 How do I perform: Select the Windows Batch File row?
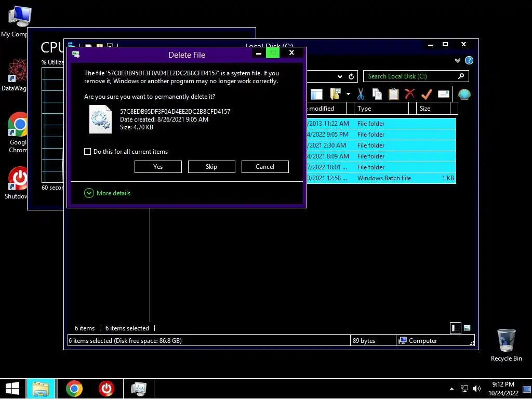click(381, 178)
